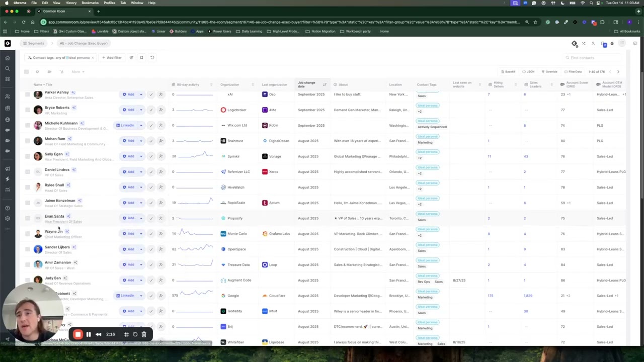Select the checkbox for Rylee Shull
Image resolution: width=644 pixels, height=362 pixels.
click(28, 187)
